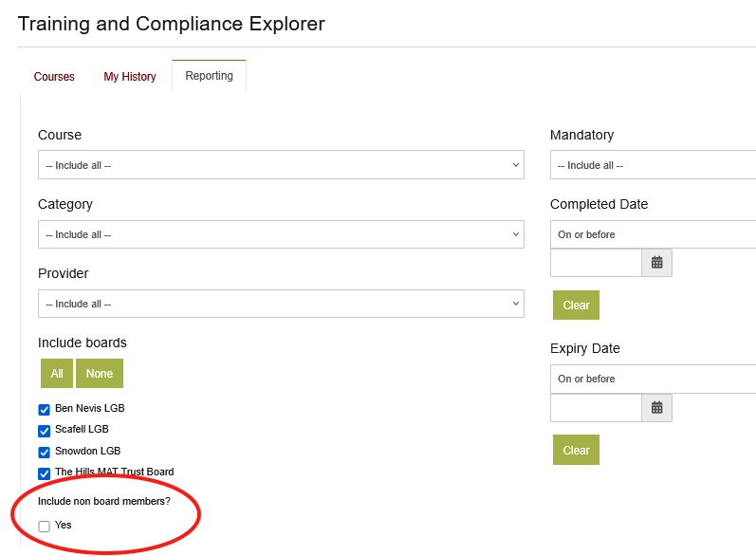Deselect The Hills MAT Trust Board checkbox
Viewport: 756px width, 556px height.
tap(44, 473)
